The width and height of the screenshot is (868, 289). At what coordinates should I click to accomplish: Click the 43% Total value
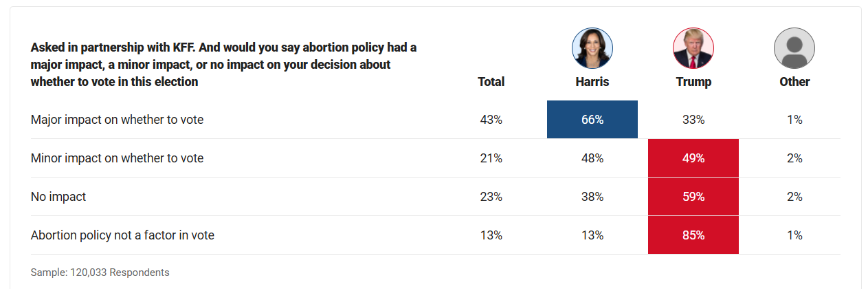(491, 120)
